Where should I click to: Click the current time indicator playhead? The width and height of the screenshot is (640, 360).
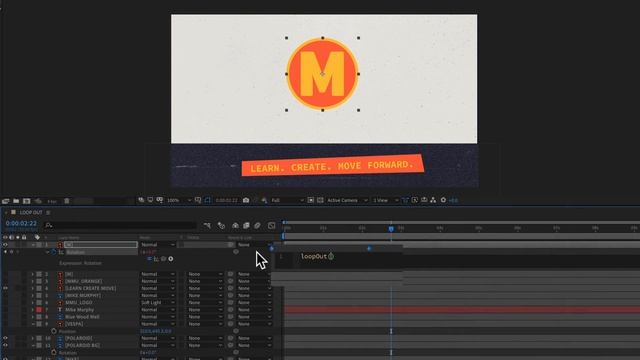(391, 229)
